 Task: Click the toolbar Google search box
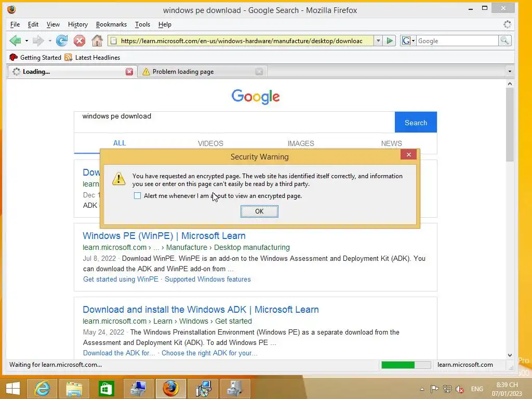pyautogui.click(x=457, y=41)
